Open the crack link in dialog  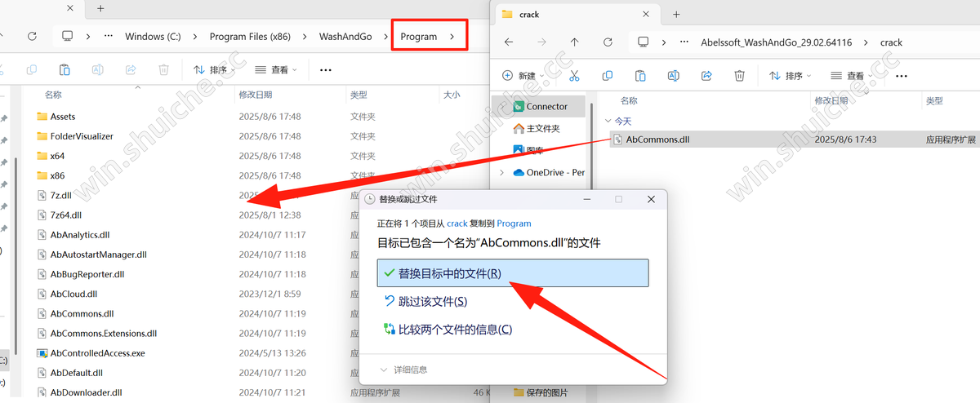click(457, 224)
